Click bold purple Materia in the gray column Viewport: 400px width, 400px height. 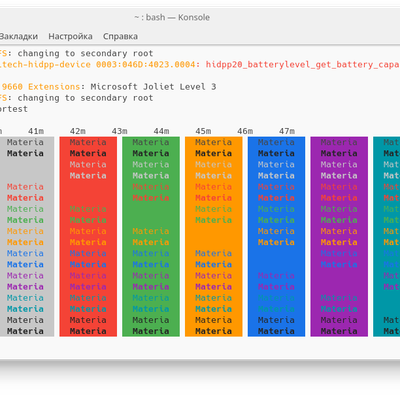point(25,287)
